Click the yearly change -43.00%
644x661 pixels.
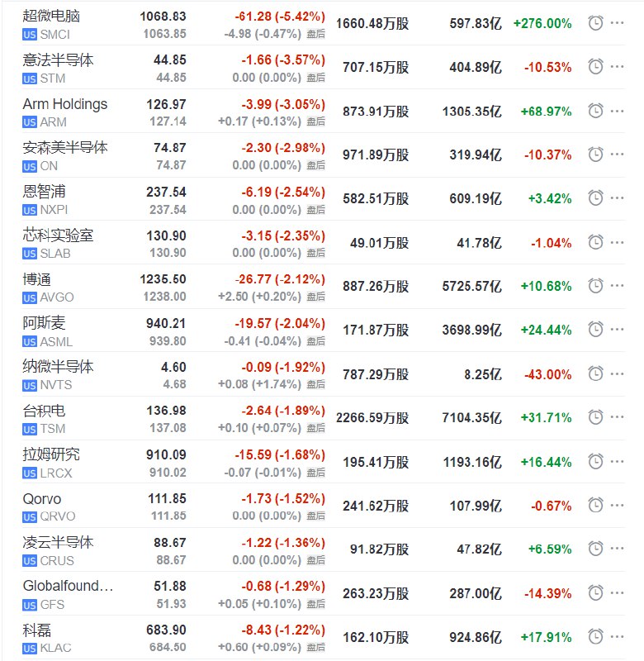click(548, 374)
